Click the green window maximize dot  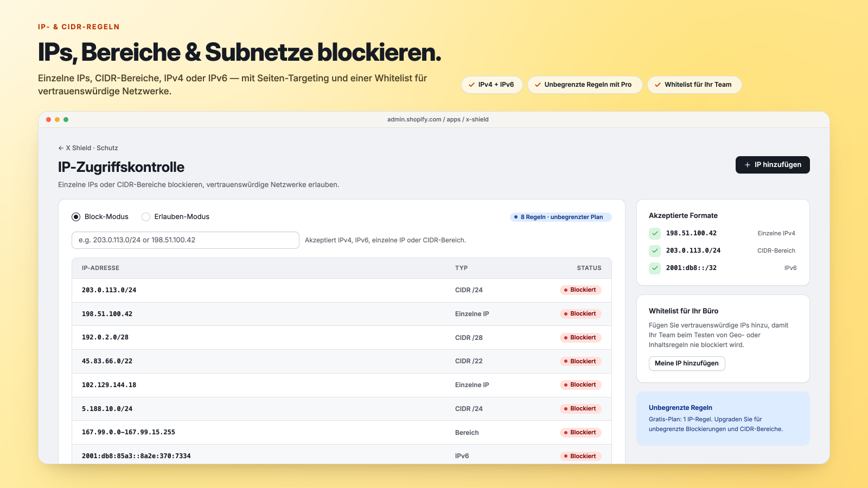(x=66, y=119)
